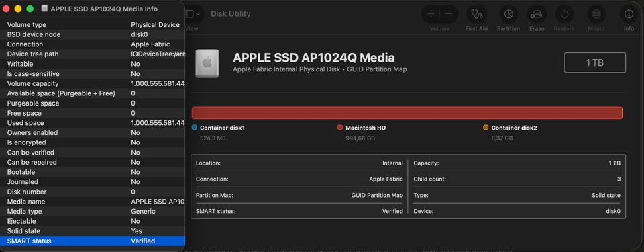Click the Restore circular arrow icon
Image resolution: width=644 pixels, height=252 pixels.
[564, 14]
